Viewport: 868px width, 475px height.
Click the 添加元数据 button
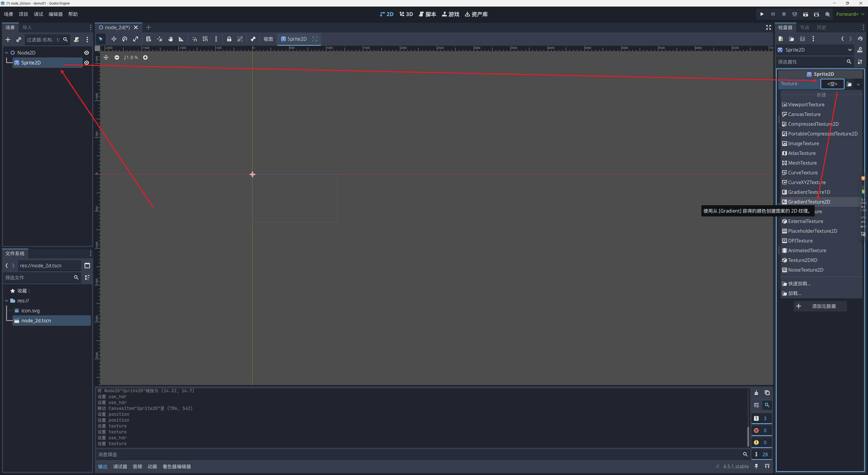click(820, 306)
